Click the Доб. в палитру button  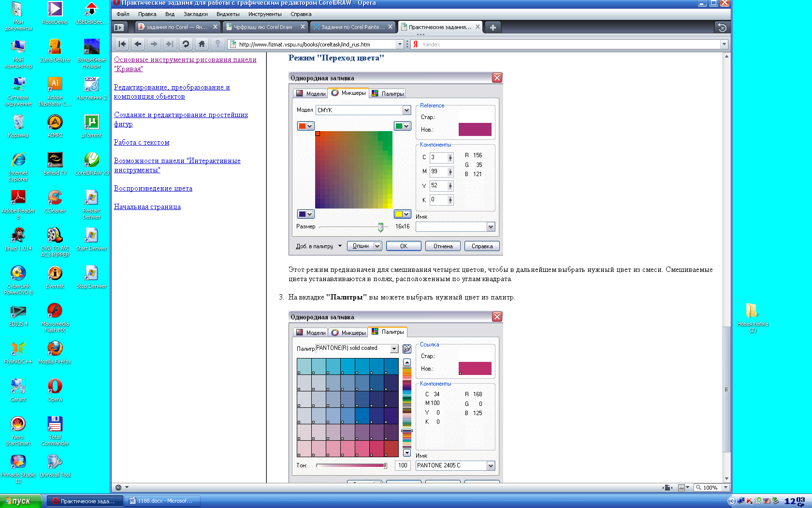[319, 246]
